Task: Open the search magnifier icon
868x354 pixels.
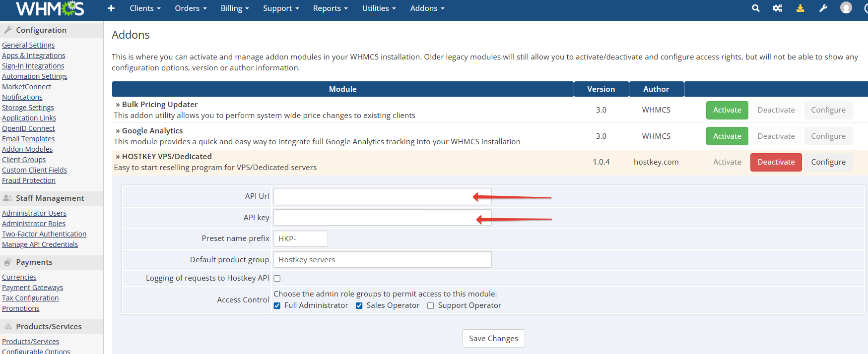Action: point(755,8)
